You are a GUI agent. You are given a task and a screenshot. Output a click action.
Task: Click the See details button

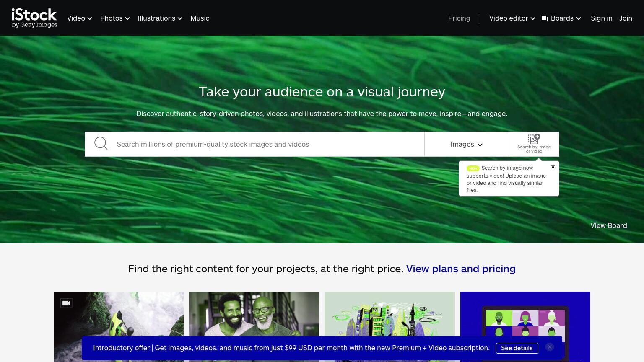(517, 348)
